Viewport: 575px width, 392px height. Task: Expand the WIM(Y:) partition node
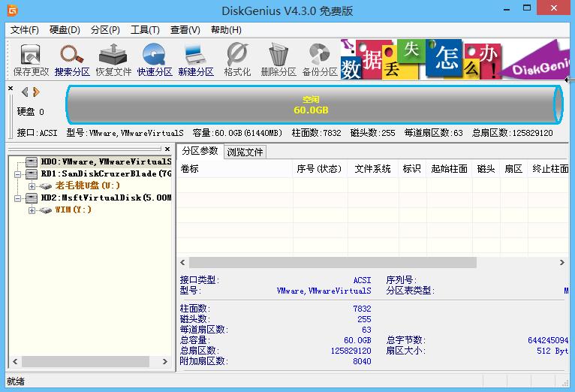[32, 210]
